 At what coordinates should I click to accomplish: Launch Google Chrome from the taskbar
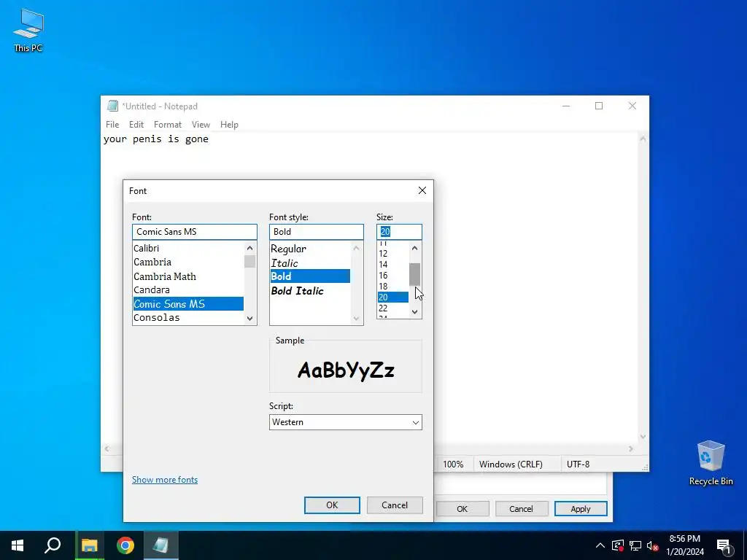125,545
